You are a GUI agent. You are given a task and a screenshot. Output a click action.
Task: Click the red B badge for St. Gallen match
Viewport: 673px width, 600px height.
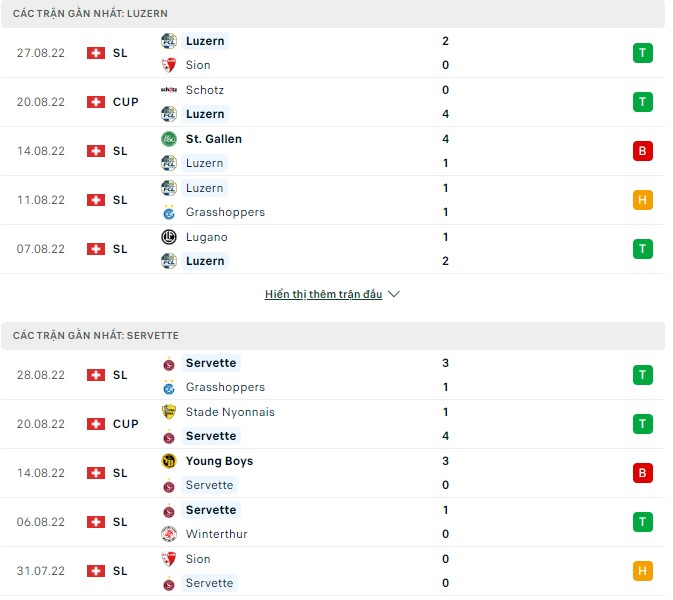643,151
